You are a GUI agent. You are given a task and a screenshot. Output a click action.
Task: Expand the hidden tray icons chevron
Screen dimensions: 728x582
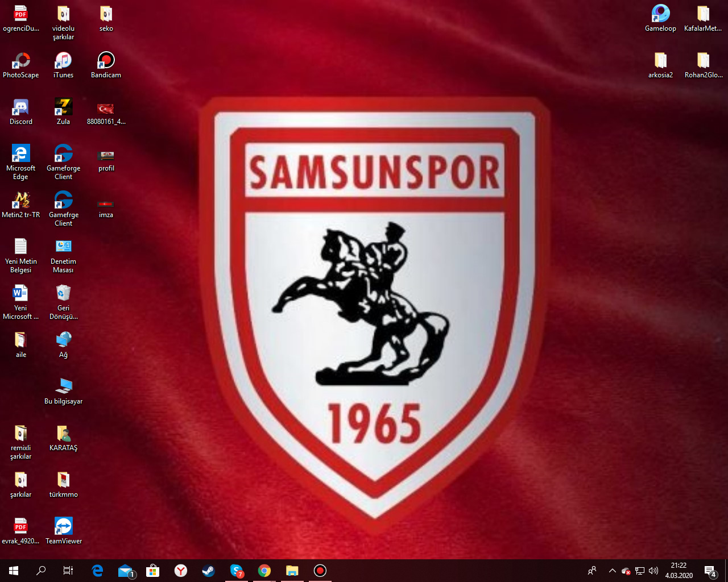pyautogui.click(x=613, y=571)
